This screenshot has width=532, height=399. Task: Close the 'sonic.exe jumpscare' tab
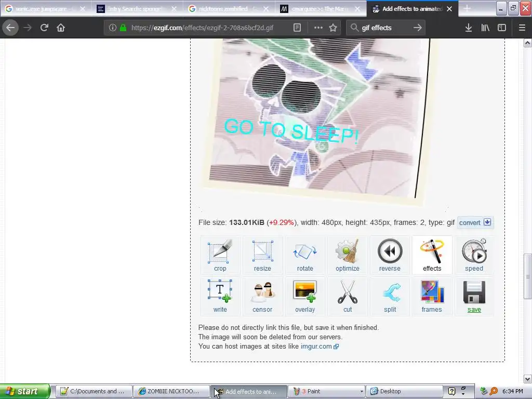point(83,9)
